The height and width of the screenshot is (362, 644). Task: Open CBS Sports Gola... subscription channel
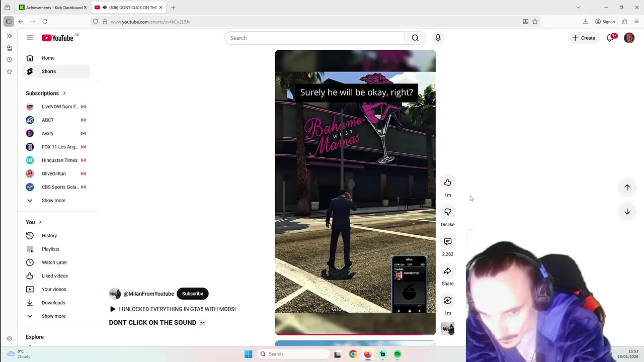56,187
